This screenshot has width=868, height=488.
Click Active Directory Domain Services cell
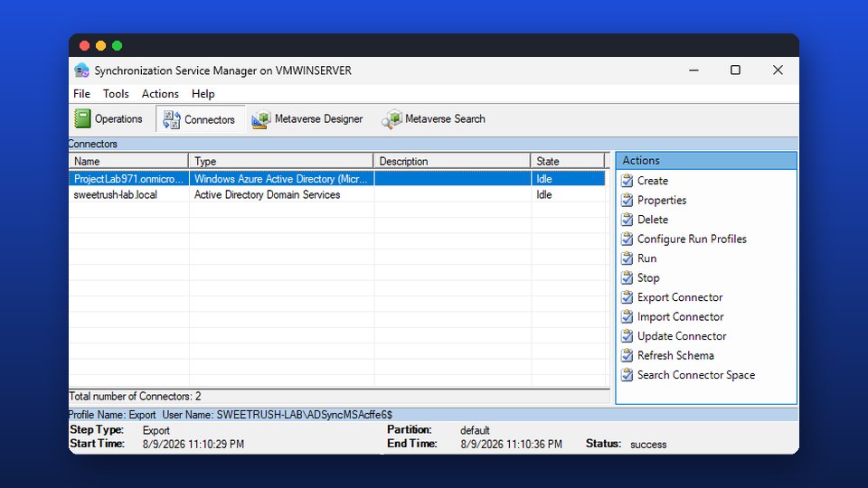point(267,195)
